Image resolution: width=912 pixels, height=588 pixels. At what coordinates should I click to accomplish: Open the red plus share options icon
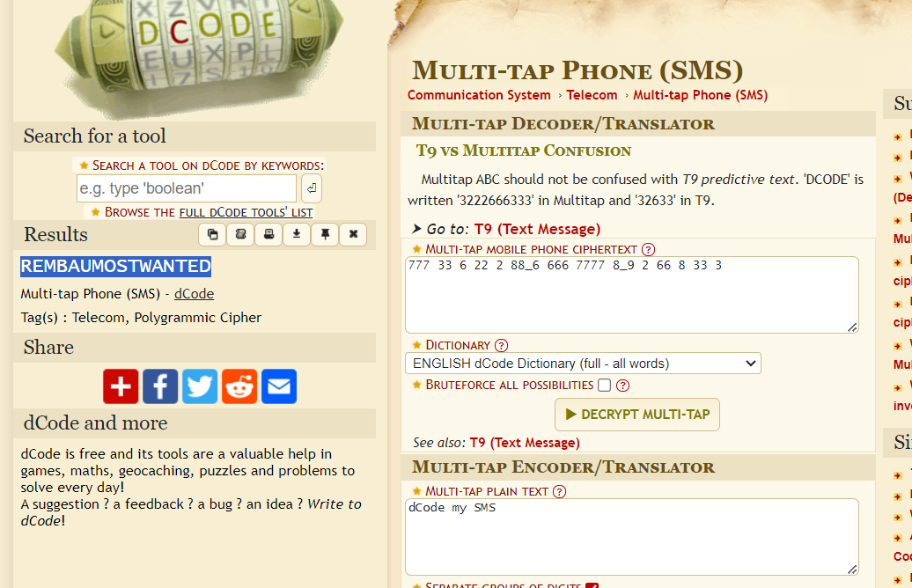pyautogui.click(x=121, y=386)
